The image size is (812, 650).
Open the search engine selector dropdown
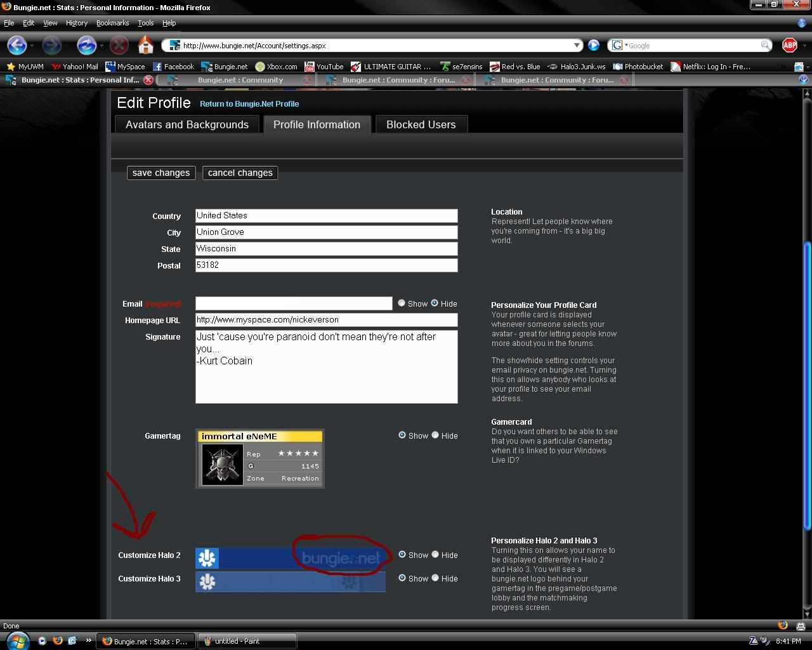point(619,45)
